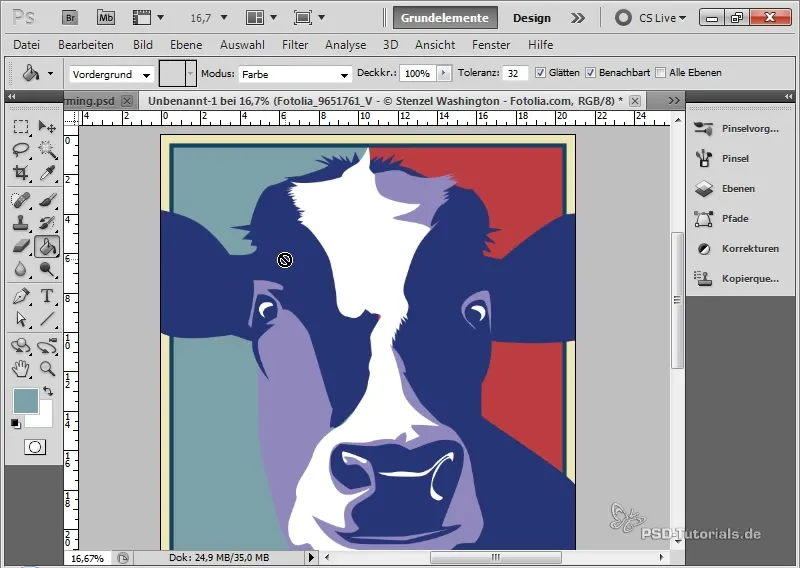
Task: Select the Blur tool
Action: (x=20, y=269)
